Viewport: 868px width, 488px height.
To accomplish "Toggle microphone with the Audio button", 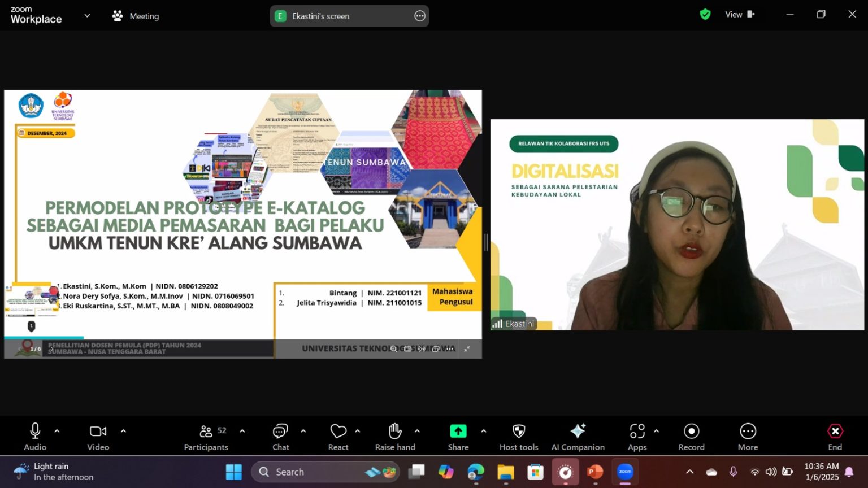I will click(35, 437).
